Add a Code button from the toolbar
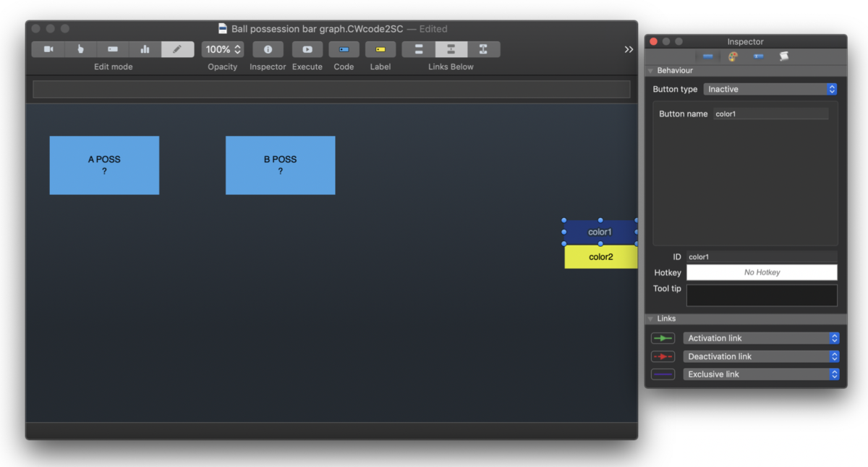This screenshot has height=467, width=868. click(x=344, y=49)
